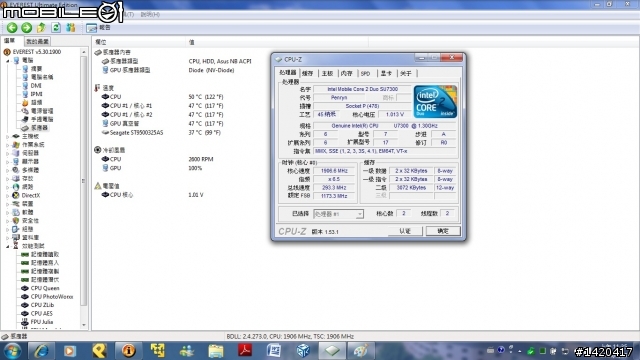The image size is (640, 360).
Task: Expand the 多媒體 multimedia node
Action: (8, 170)
